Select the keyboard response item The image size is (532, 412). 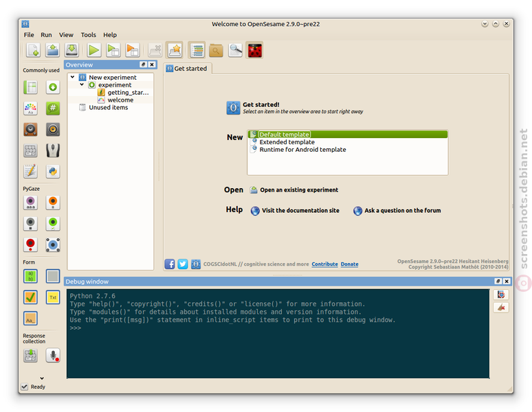point(30,150)
